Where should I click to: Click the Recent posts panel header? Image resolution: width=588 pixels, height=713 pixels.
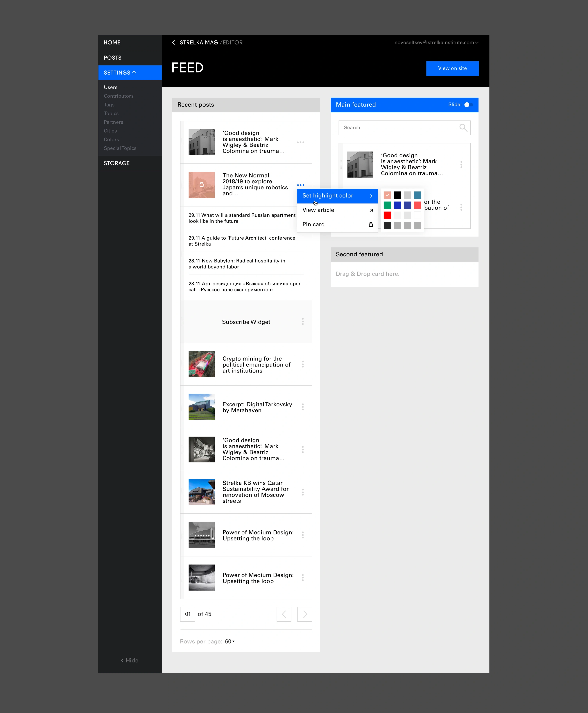point(246,105)
